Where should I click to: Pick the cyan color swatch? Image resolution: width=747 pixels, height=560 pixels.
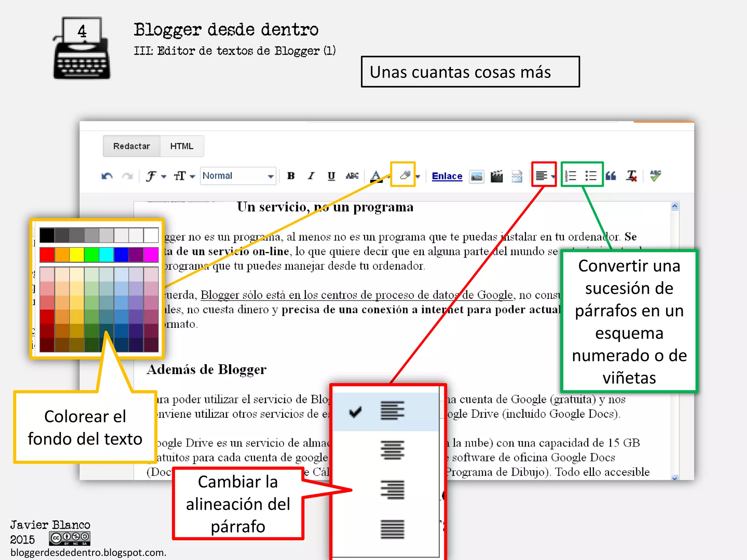tap(106, 254)
